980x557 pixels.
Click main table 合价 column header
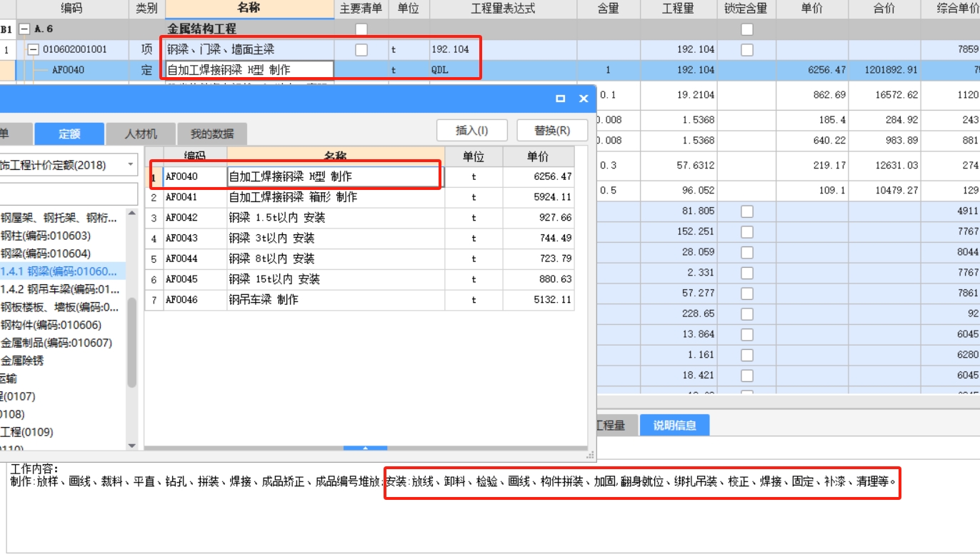point(884,9)
